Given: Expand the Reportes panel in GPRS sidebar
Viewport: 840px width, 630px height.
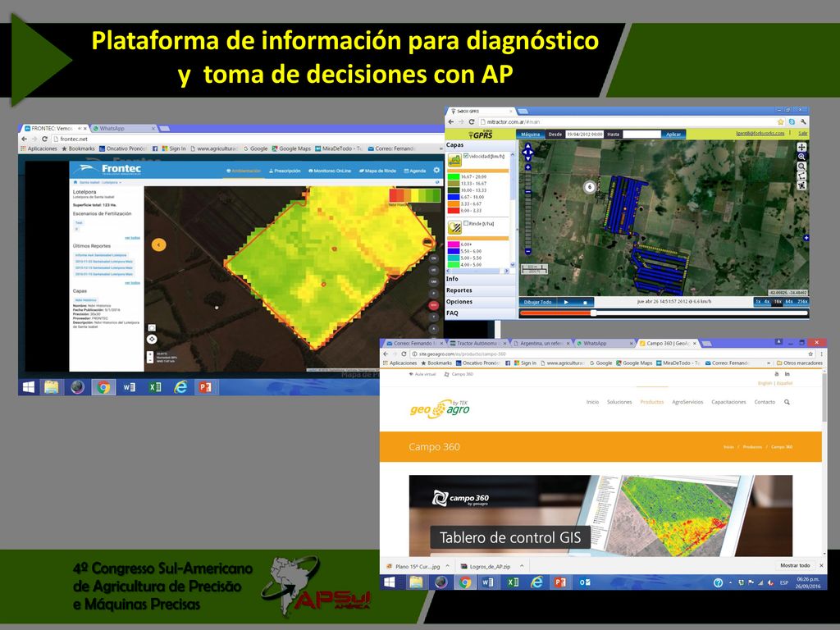Looking at the screenshot, I should pyautogui.click(x=480, y=290).
